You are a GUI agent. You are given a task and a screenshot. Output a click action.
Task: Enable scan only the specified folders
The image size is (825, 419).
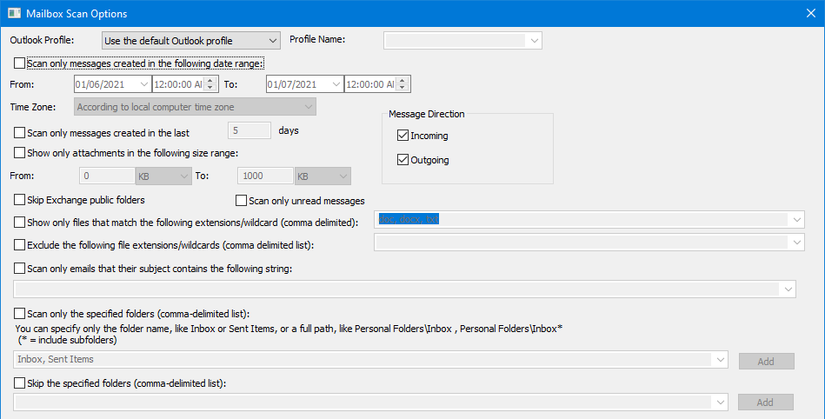19,314
